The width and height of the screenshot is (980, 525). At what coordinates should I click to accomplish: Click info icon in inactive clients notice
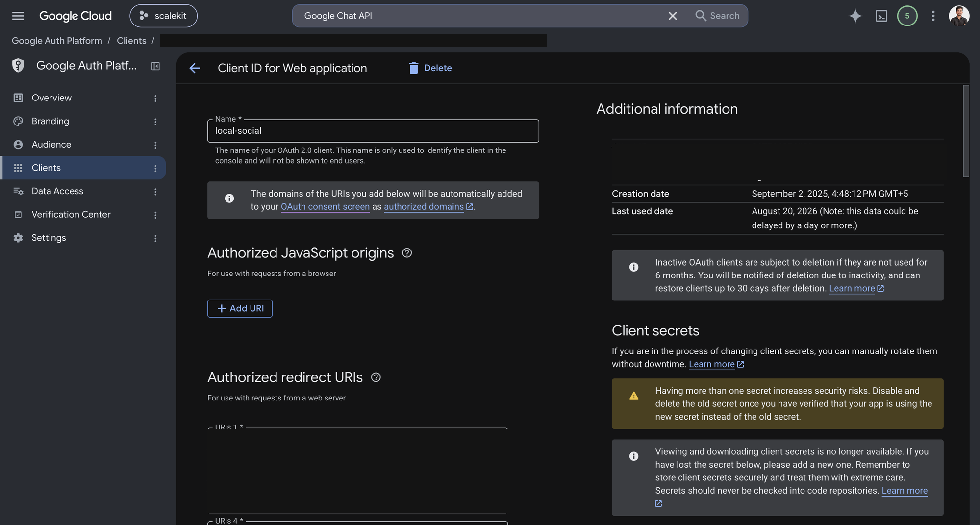[x=634, y=267]
